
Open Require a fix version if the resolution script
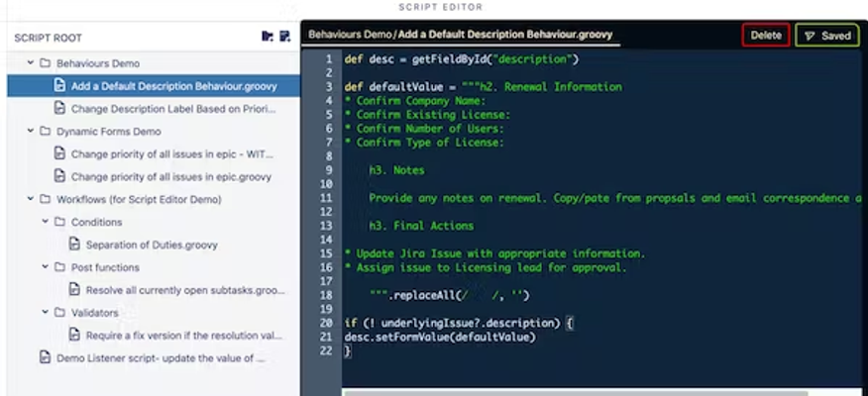[183, 336]
